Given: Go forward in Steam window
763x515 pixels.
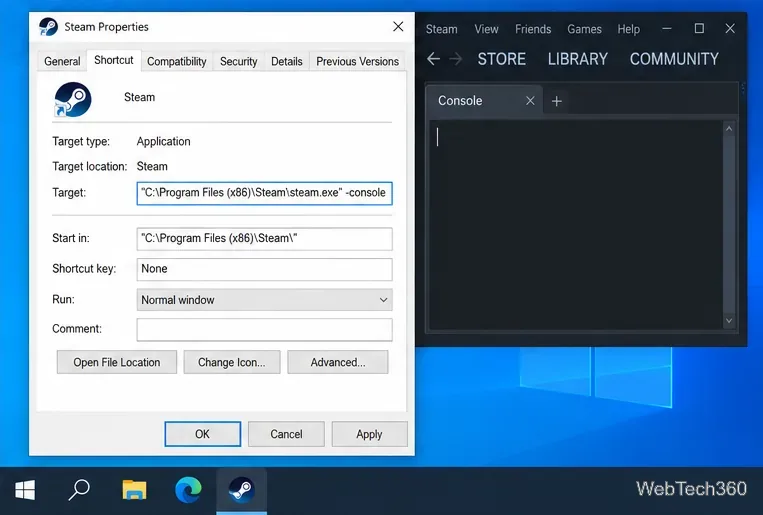Looking at the screenshot, I should [456, 59].
